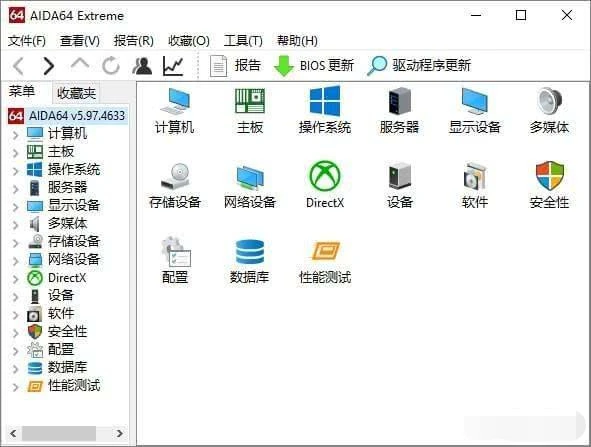Click the refresh icon in the toolbar
Viewport: 591px width, 447px height.
(111, 66)
